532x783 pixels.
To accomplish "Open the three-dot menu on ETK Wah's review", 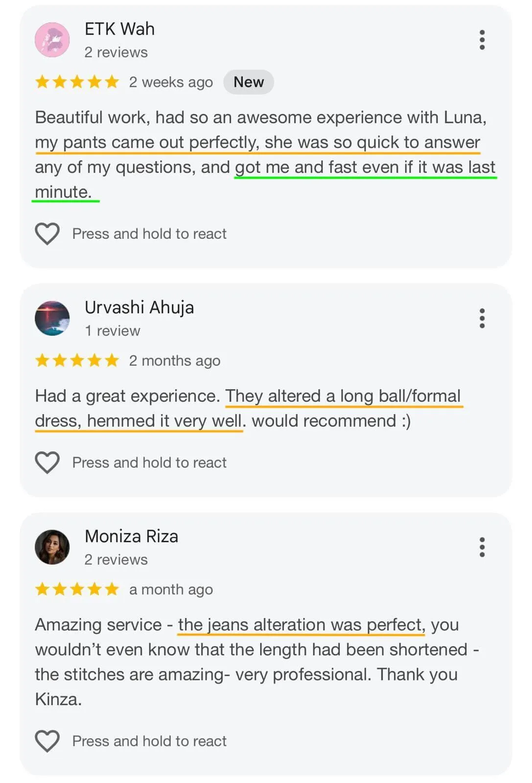I will (x=482, y=40).
